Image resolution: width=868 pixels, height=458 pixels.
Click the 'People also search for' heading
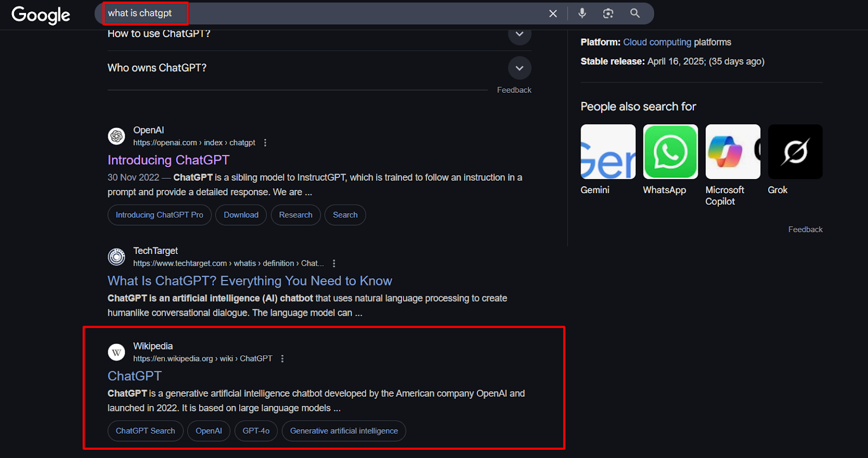coord(638,106)
